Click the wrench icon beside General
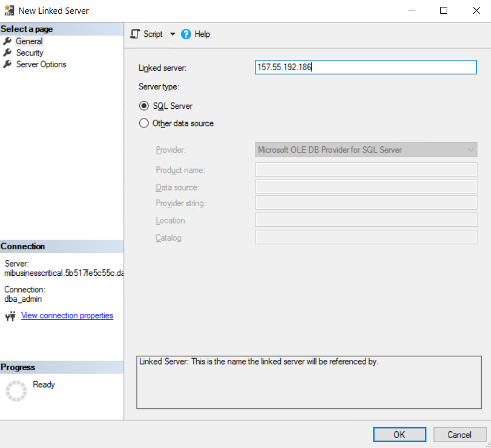The image size is (491, 448). [x=7, y=41]
